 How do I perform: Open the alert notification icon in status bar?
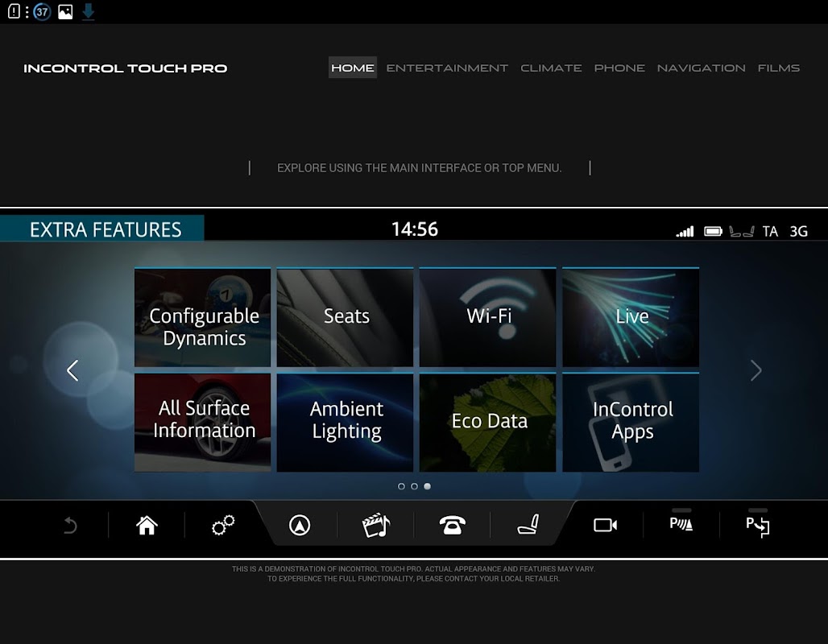coord(14,11)
